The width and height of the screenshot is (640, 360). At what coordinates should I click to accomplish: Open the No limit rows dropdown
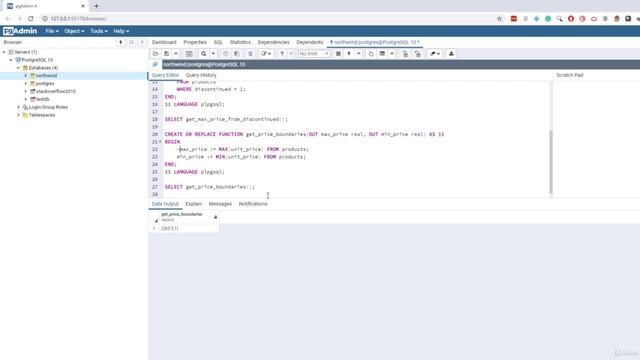[313, 54]
